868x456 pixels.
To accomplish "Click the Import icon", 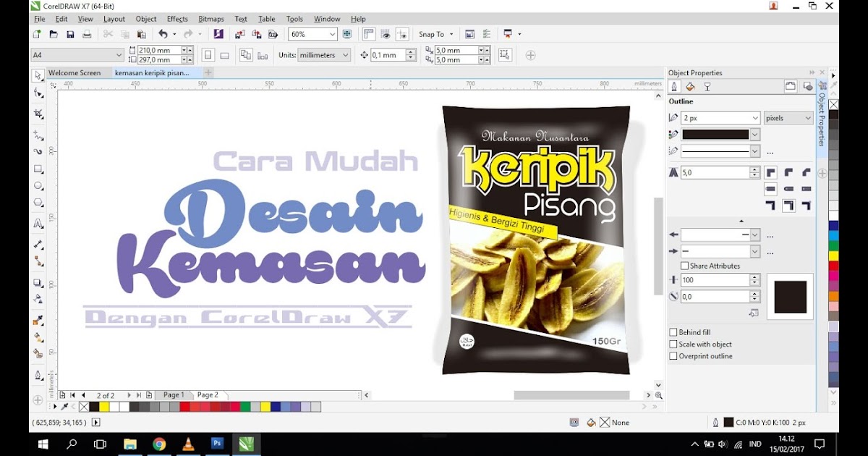I will point(239,34).
